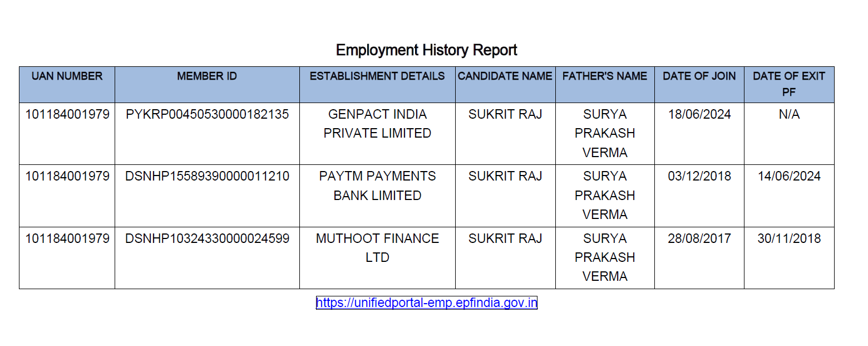
Task: Select member ID PYKRP00450530000182135
Action: click(x=208, y=114)
